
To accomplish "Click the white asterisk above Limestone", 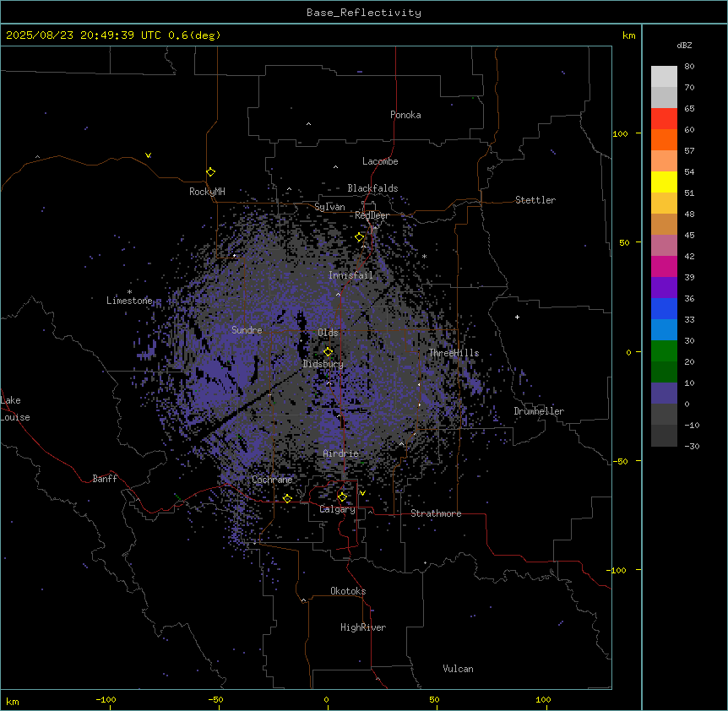I will (x=129, y=292).
